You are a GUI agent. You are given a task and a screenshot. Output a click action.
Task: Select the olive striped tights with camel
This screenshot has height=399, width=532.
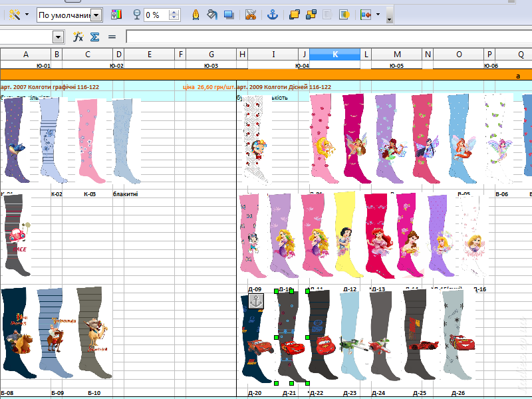pos(94,332)
